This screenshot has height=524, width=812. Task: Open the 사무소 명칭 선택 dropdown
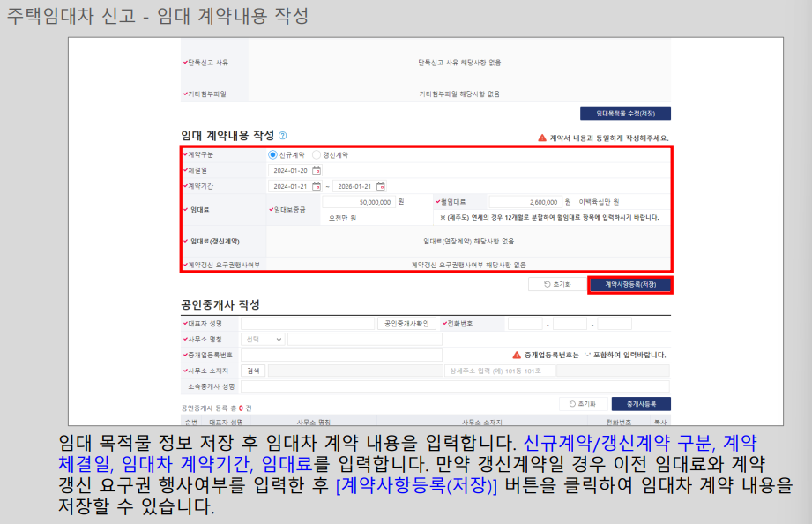[x=263, y=341]
